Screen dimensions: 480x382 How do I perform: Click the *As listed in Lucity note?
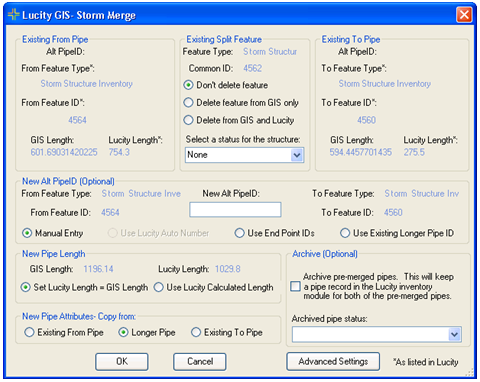click(x=426, y=362)
